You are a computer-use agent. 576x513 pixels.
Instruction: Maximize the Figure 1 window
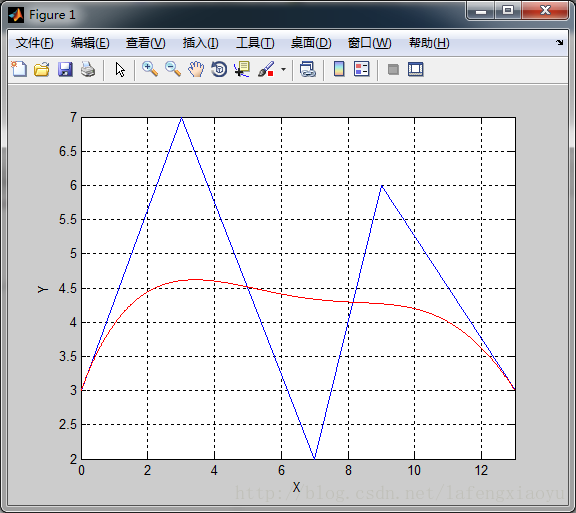(508, 10)
